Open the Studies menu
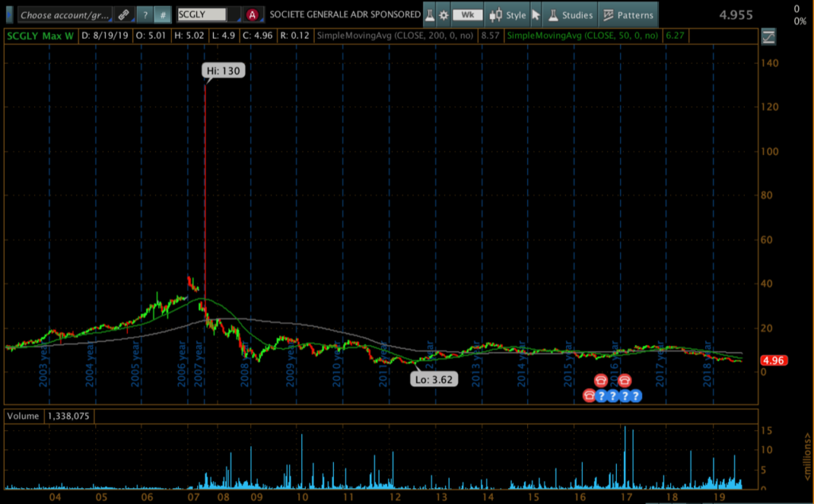This screenshot has height=504, width=814. point(571,15)
